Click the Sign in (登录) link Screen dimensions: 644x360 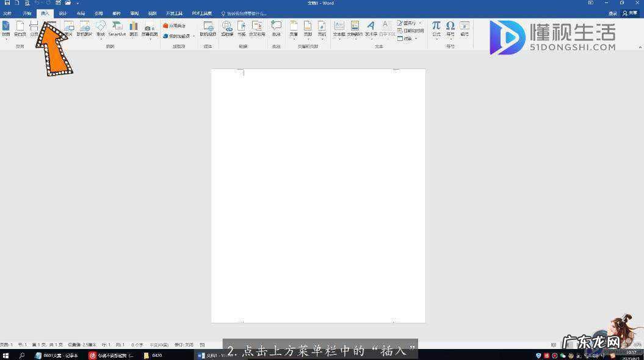[612, 13]
